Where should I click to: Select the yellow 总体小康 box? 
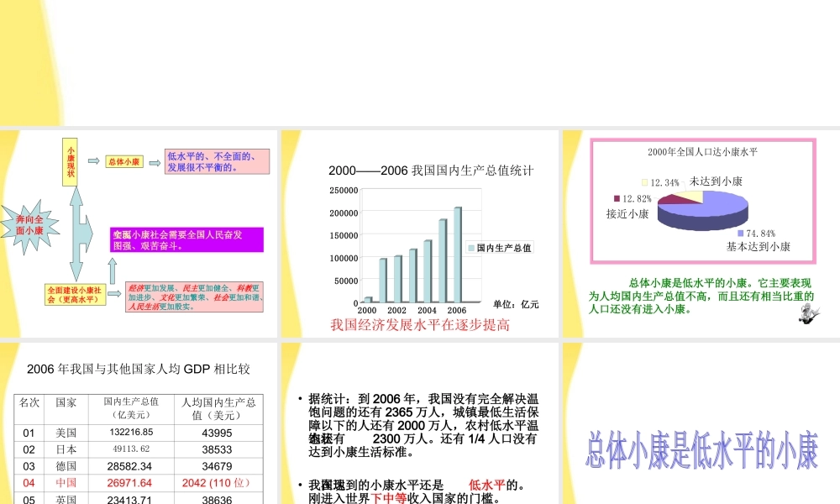[124, 162]
